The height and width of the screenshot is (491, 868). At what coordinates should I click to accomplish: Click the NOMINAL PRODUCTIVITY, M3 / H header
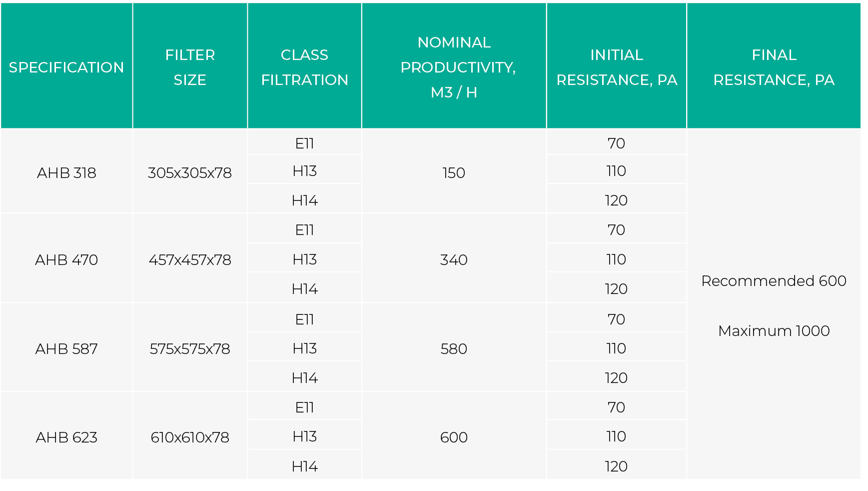click(x=454, y=67)
